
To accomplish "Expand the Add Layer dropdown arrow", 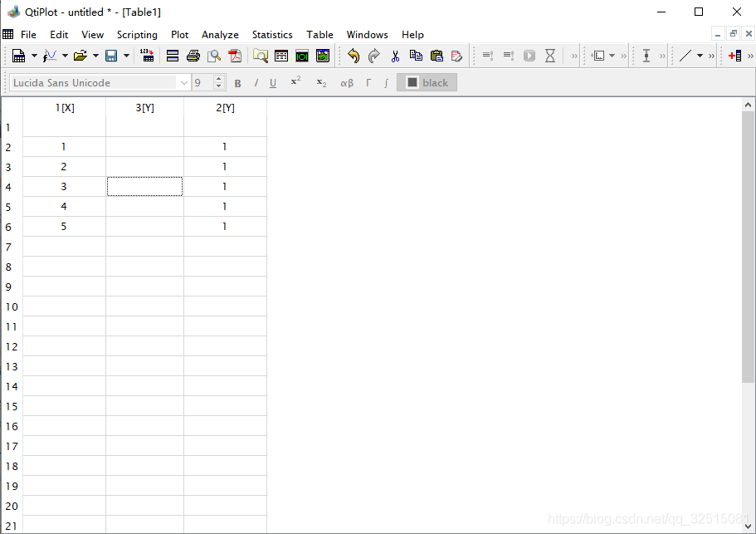I will 612,56.
